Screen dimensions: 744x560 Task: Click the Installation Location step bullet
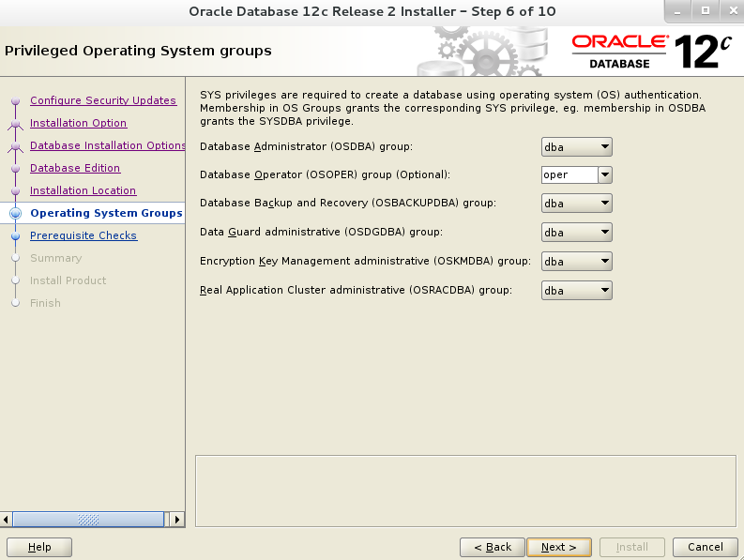click(16, 190)
